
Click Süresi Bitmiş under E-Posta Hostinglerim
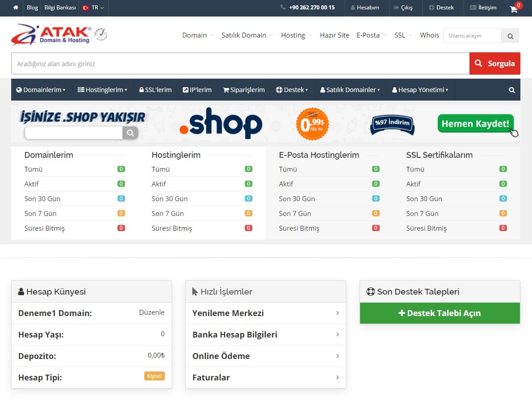pos(299,228)
